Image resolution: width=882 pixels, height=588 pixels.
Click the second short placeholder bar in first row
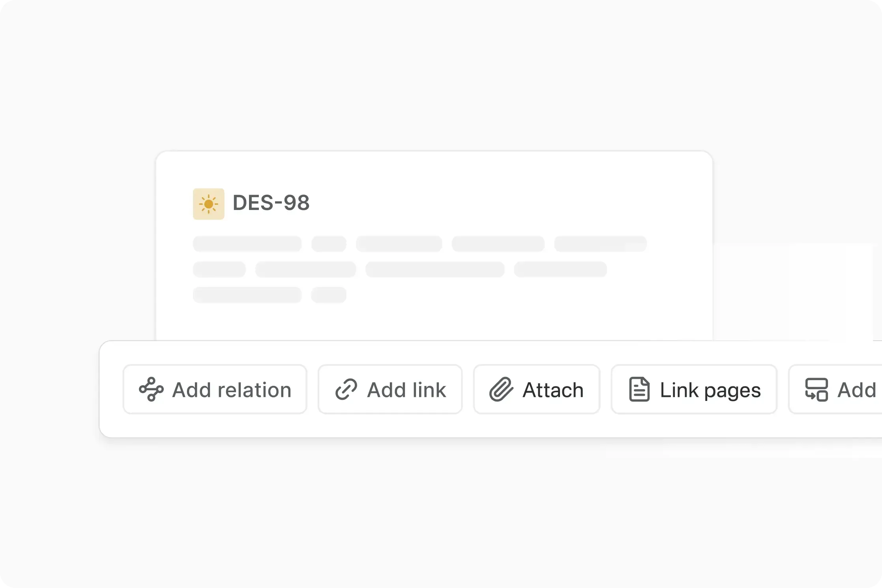click(329, 244)
